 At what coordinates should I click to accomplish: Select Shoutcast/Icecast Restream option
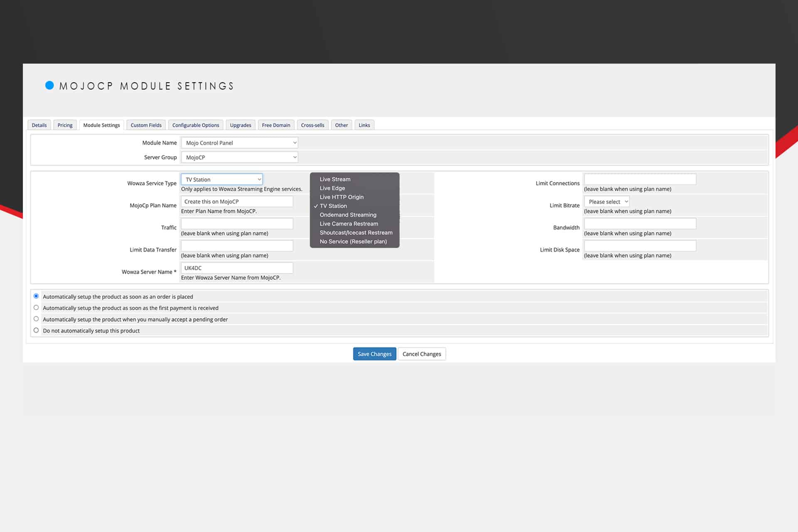tap(356, 233)
